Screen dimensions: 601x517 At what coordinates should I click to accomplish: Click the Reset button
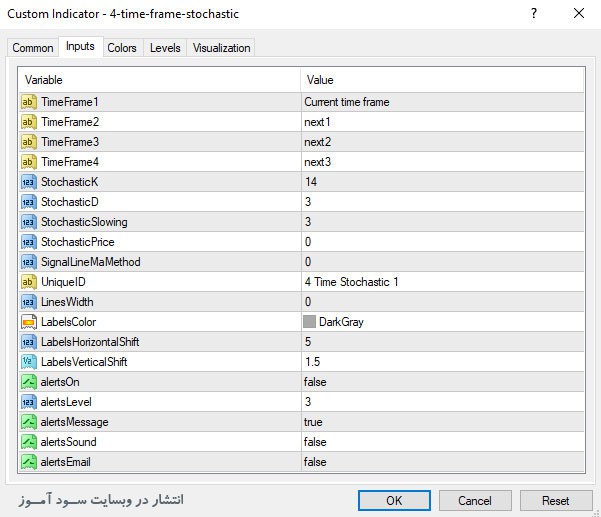(x=555, y=500)
